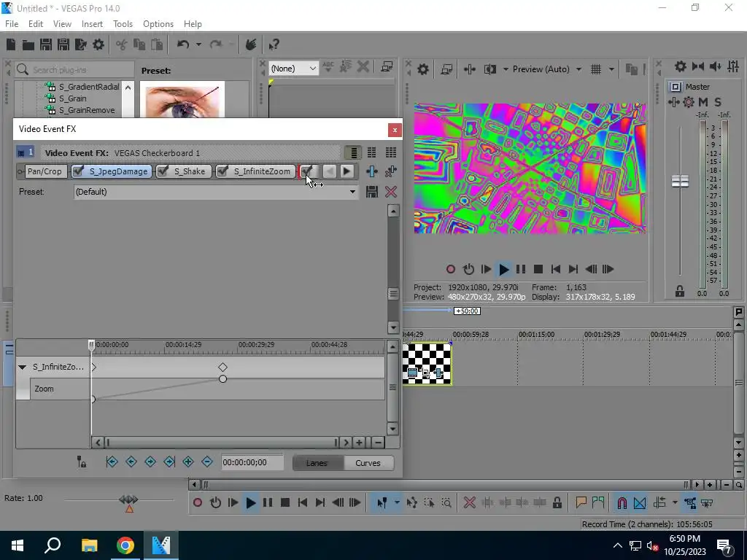
Task: Click the Lock Envelopes padlock in bottom toolbar
Action: (557, 502)
